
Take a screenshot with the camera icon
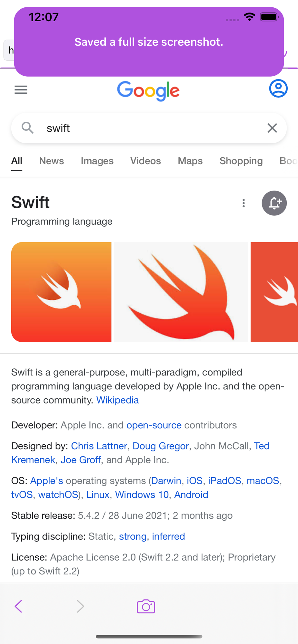(x=146, y=606)
